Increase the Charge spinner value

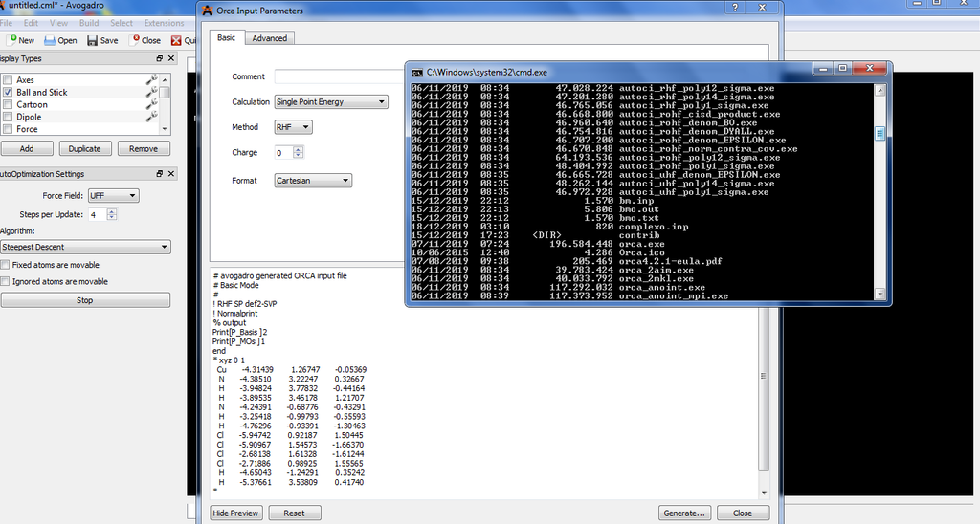click(299, 149)
